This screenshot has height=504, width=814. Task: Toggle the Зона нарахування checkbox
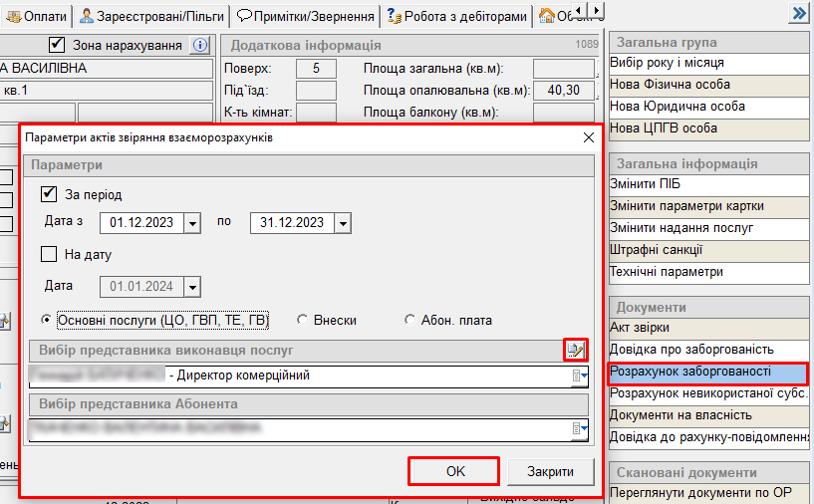click(57, 46)
